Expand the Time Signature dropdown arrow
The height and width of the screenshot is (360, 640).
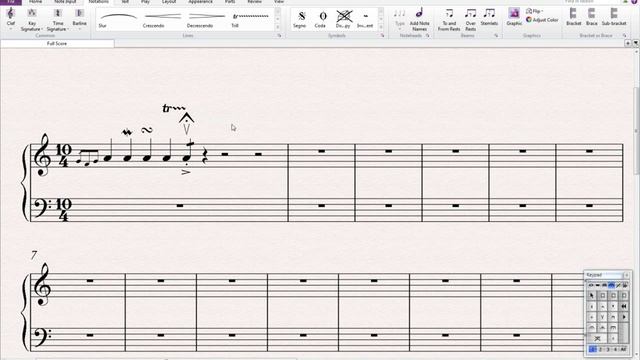coord(68,29)
